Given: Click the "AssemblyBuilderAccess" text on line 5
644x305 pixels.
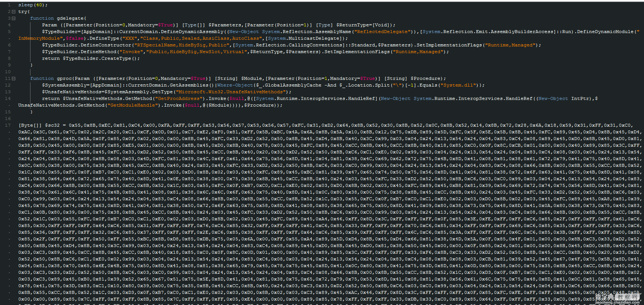Looking at the screenshot, I should (522, 32).
